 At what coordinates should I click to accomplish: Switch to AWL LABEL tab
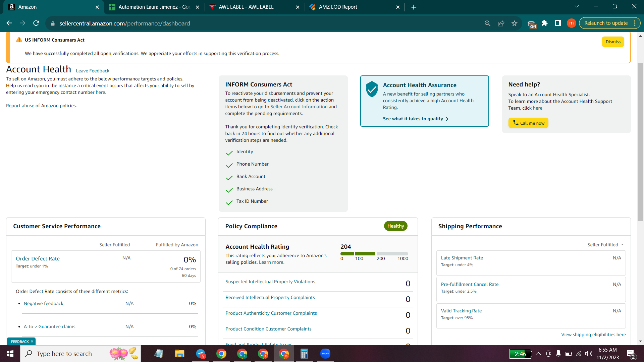click(254, 7)
